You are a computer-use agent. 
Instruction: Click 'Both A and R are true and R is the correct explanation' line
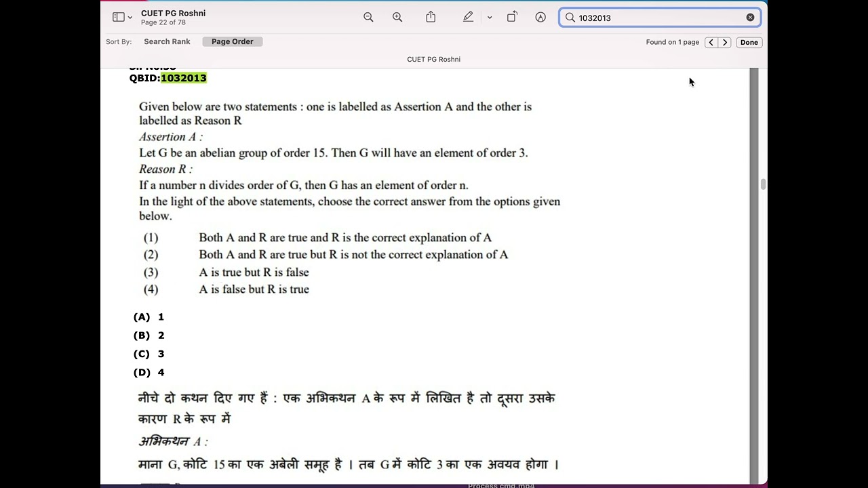pyautogui.click(x=345, y=238)
